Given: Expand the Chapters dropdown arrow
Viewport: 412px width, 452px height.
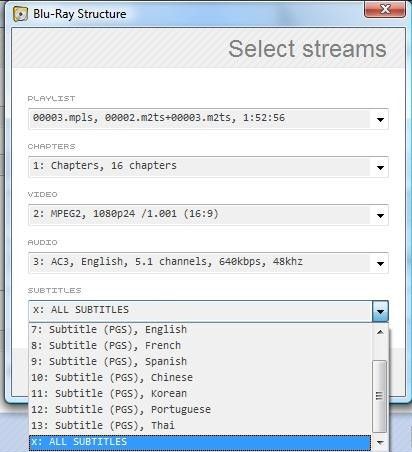Looking at the screenshot, I should (x=380, y=167).
